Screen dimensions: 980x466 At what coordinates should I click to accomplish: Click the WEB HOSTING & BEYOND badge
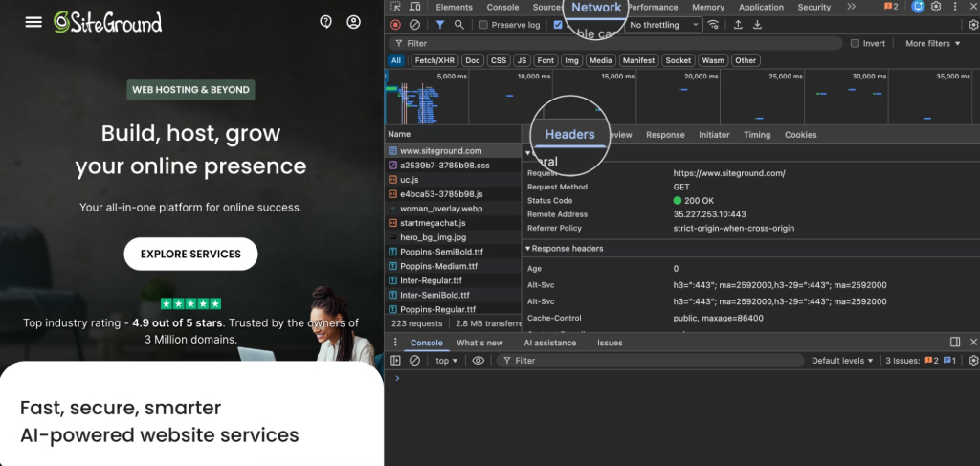click(190, 90)
